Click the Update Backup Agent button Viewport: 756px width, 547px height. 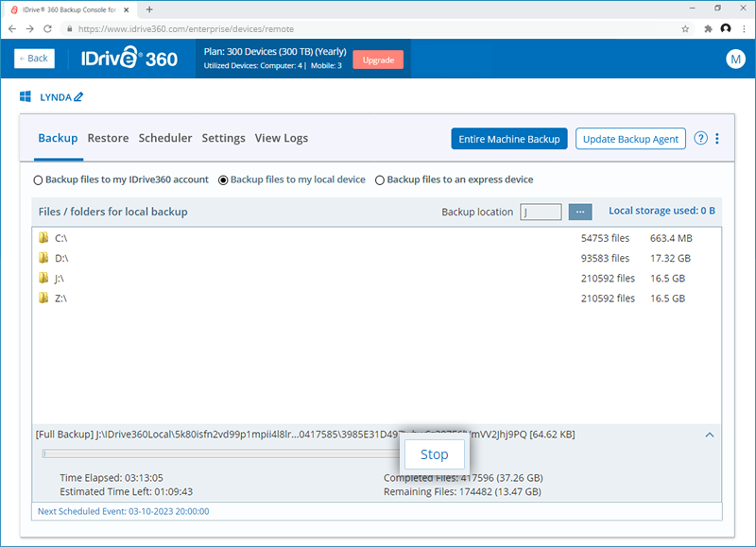tap(630, 139)
